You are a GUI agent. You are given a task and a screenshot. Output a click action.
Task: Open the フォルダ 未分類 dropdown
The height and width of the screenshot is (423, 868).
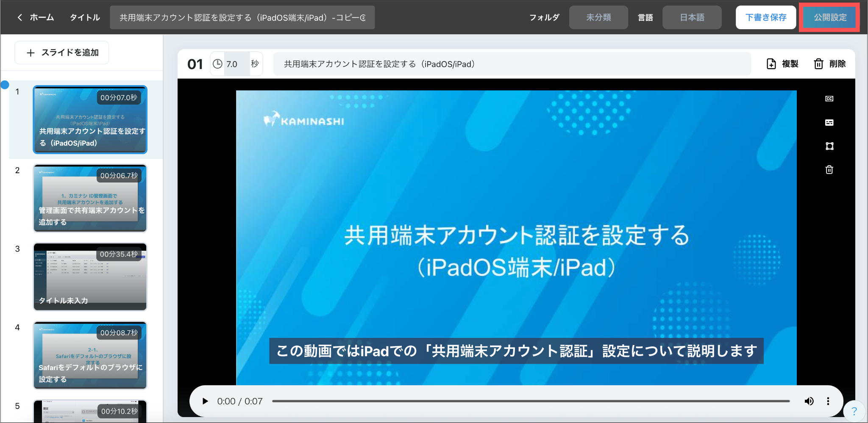point(598,17)
